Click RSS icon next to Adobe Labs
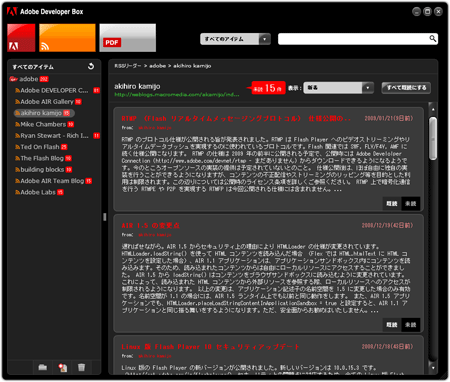The image size is (450, 382). (x=17, y=192)
